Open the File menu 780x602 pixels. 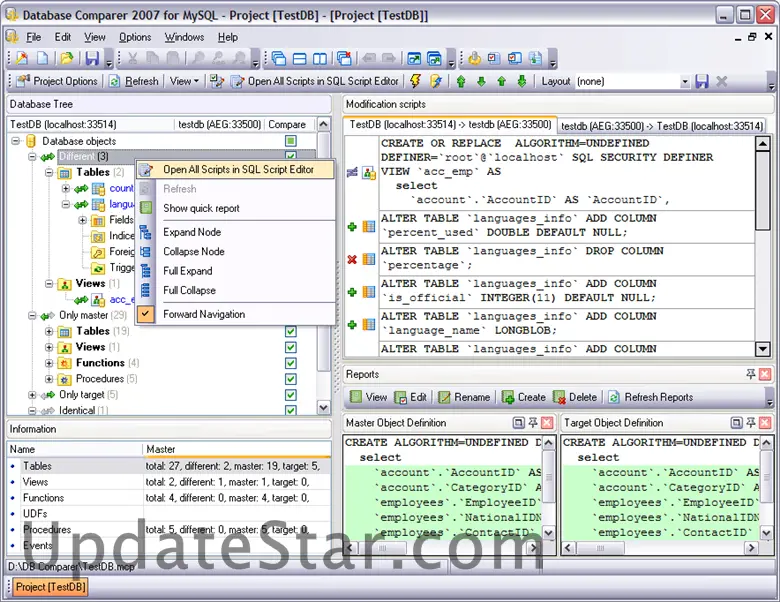pyautogui.click(x=33, y=37)
